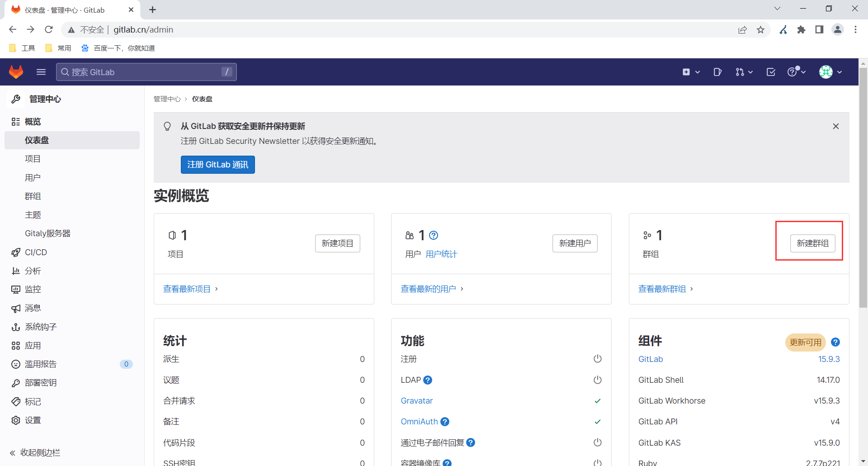
Task: Open the 用户统计 link
Action: [x=441, y=254]
